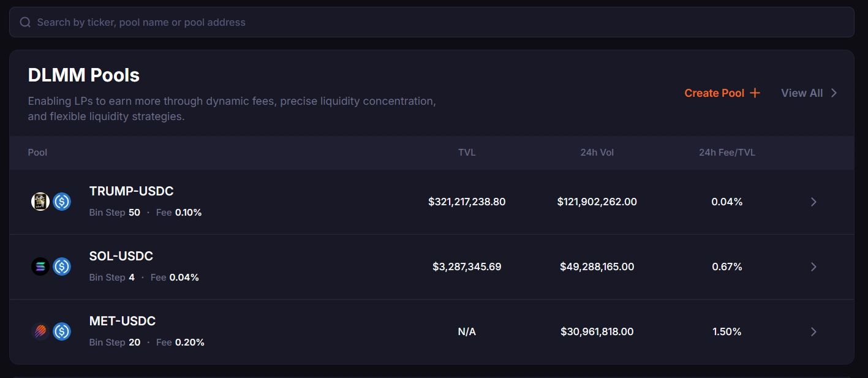The width and height of the screenshot is (868, 378).
Task: Open the MET-USDC pool name
Action: point(122,321)
